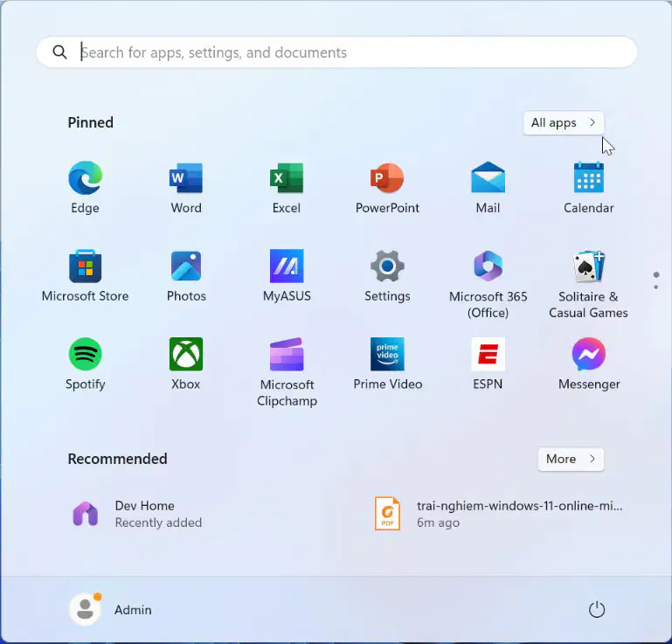Go to next pinned apps page dot
The width and height of the screenshot is (672, 644).
[x=656, y=287]
